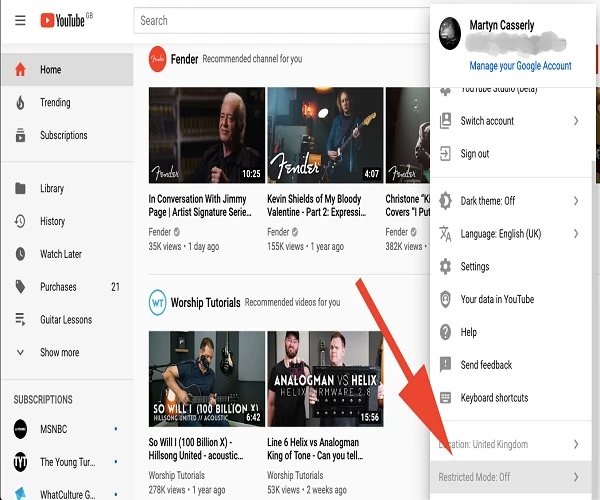The width and height of the screenshot is (600, 500).
Task: Click Martyn Casserly account name
Action: [x=502, y=25]
